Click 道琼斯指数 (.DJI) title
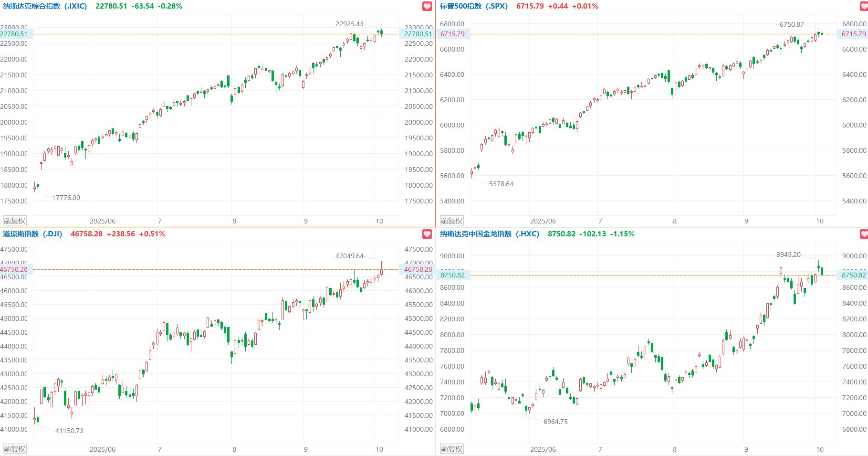 [x=32, y=234]
